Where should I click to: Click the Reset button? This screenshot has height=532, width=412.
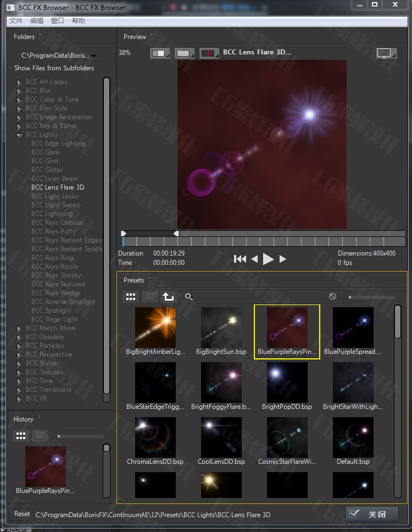22,514
